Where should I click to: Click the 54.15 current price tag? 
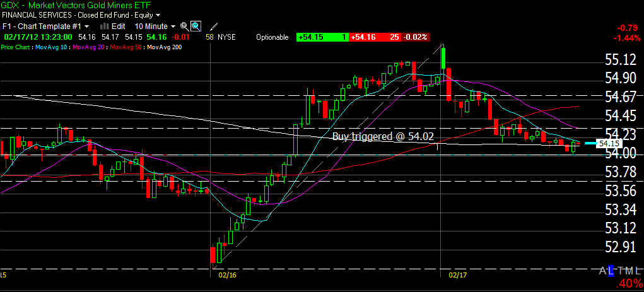point(610,144)
